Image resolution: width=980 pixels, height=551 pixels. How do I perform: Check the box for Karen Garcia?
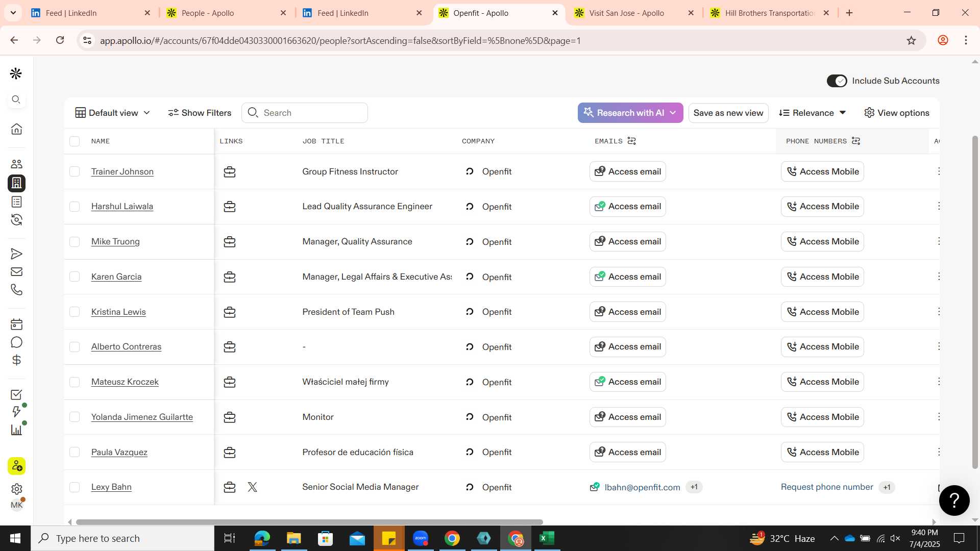(75, 277)
